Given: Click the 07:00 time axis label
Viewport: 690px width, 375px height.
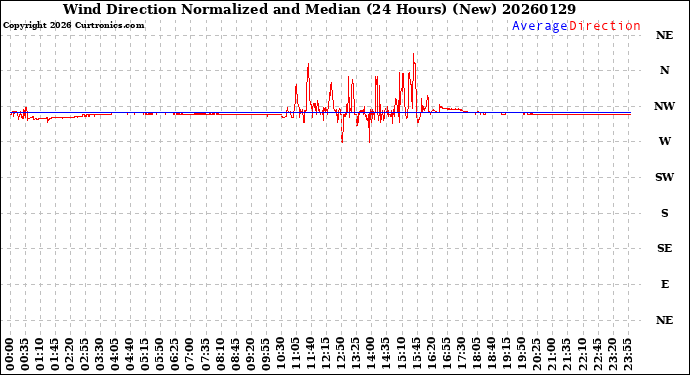Looking at the screenshot, I should (191, 355).
